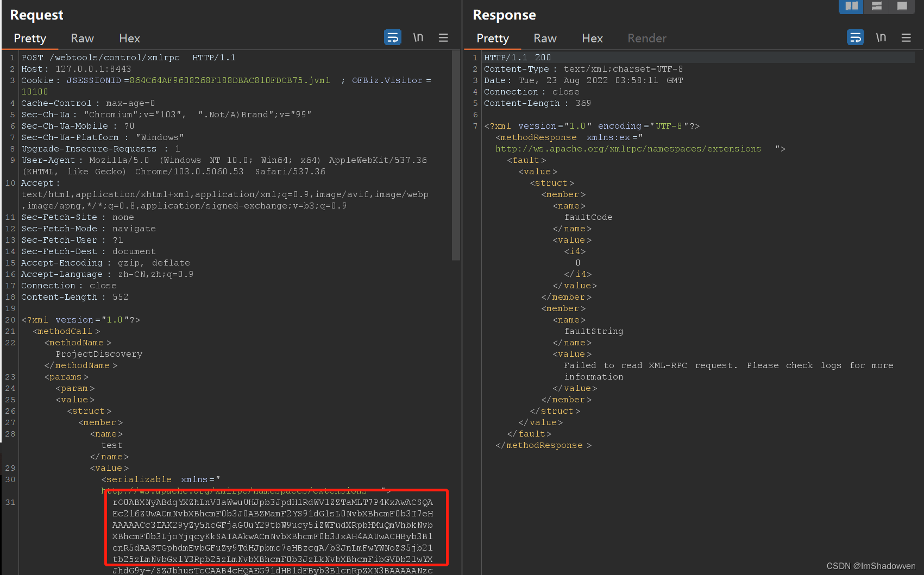Click the closing </methodResponse> tag
Screen dimensions: 924x575
(x=544, y=445)
